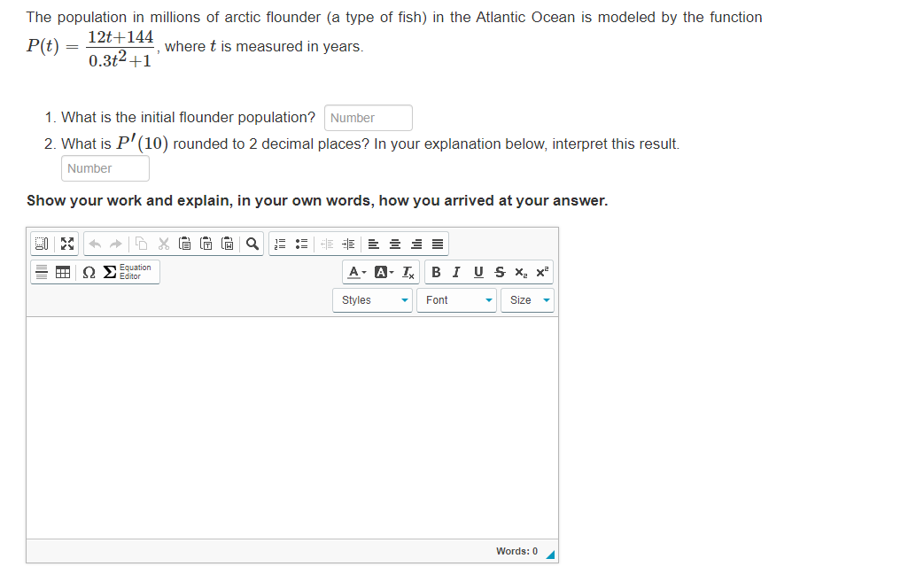Insert a numbered list
This screenshot has height=582, width=924.
[278, 244]
